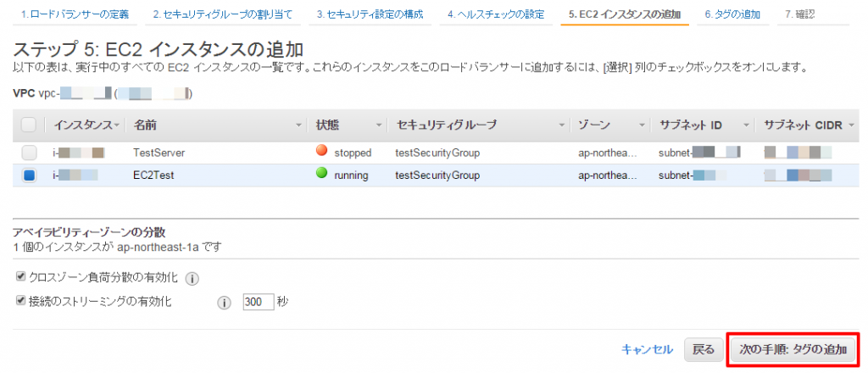
Task: Click info icon beside connection draining option
Action: click(224, 303)
